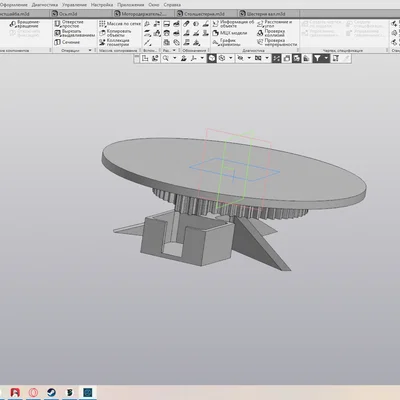400x400 pixels.
Task: Activate Вырезать выдавливанием cut-extrude operation
Action: pyautogui.click(x=74, y=33)
